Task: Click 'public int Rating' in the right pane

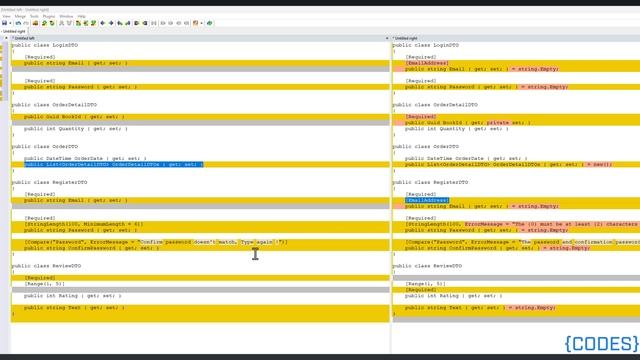Action: click(454, 296)
